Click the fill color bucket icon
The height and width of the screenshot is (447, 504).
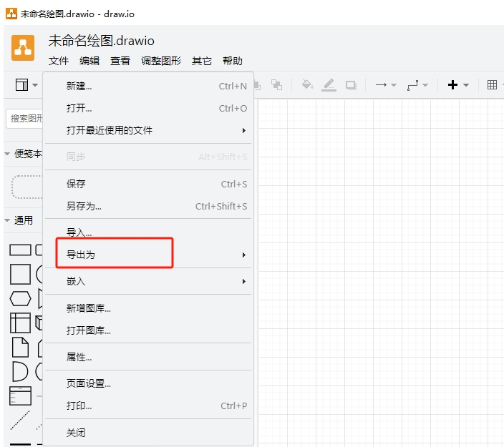point(307,85)
